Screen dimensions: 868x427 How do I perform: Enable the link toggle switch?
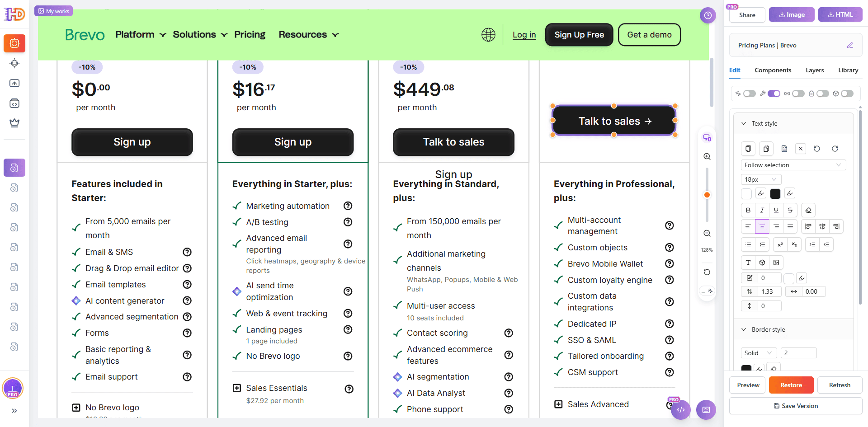tap(798, 94)
